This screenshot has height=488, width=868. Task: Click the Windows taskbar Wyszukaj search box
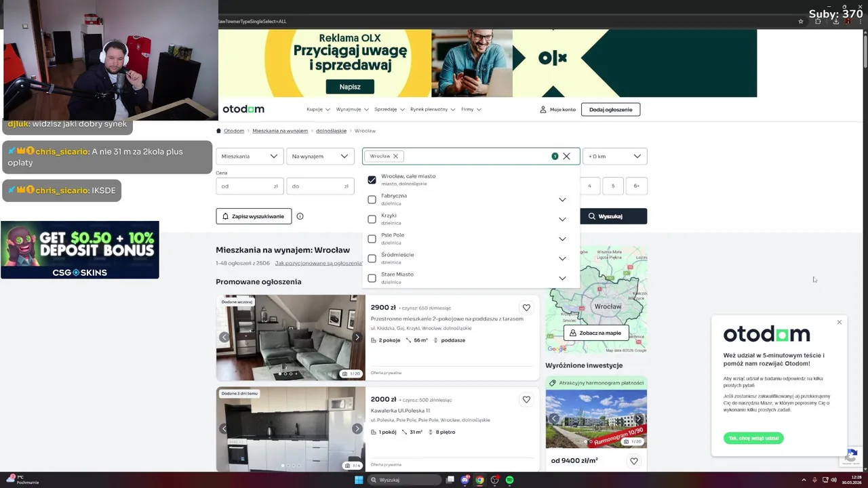(405, 480)
